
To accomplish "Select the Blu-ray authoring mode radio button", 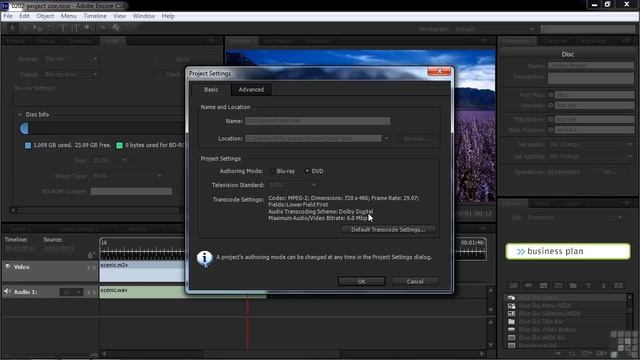I will (x=272, y=171).
